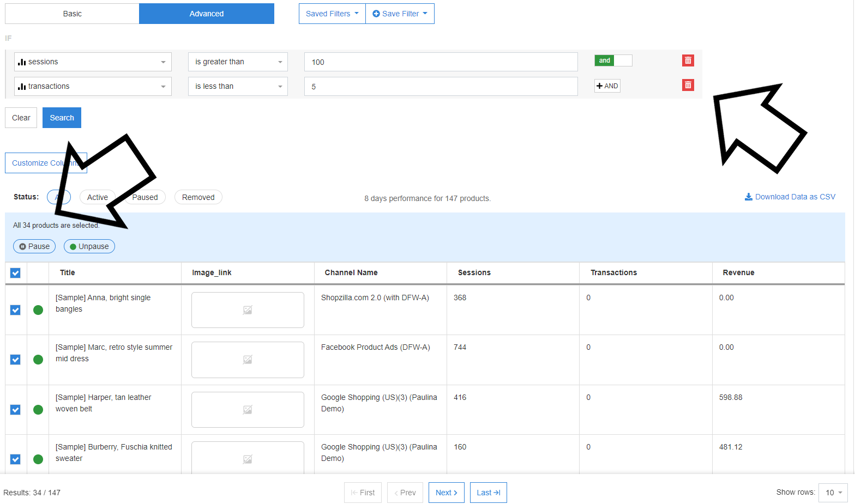
Task: Expand the Saved Filters dropdown
Action: pyautogui.click(x=332, y=14)
